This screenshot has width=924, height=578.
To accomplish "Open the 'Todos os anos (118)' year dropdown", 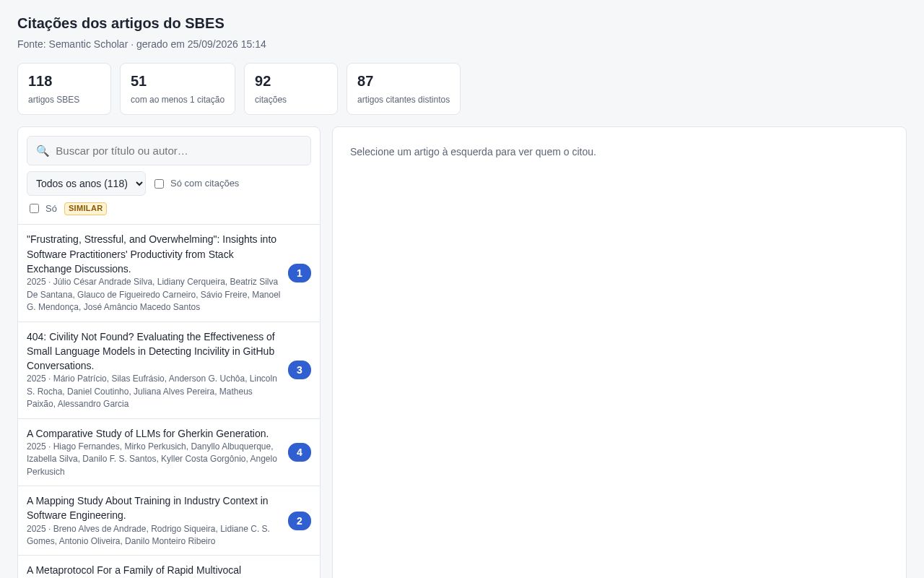I will point(86,184).
